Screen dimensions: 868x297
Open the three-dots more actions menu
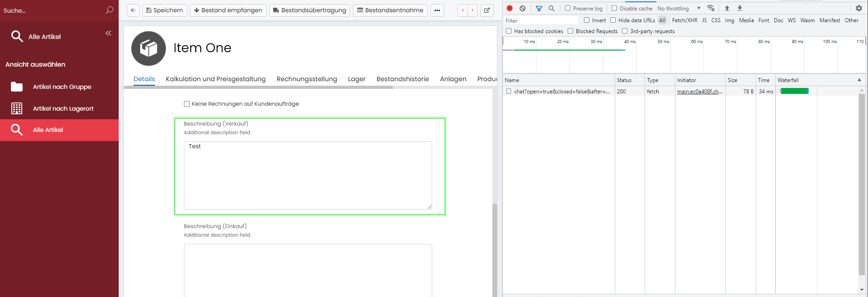point(437,10)
